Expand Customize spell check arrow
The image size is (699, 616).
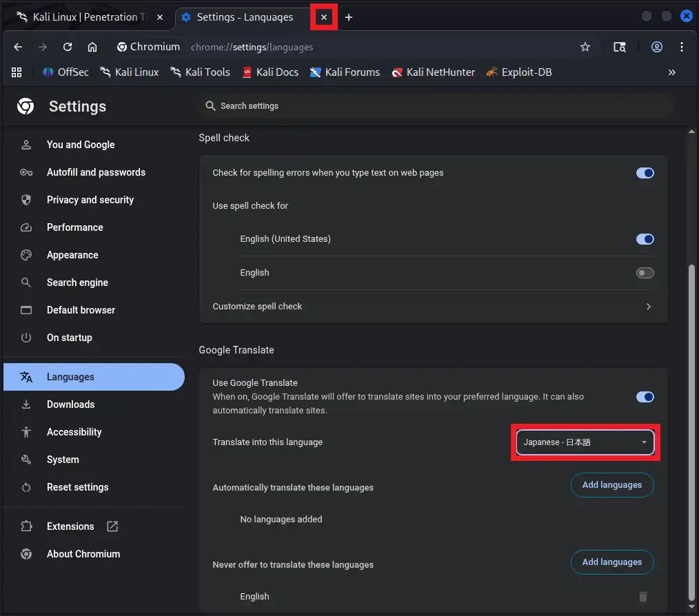[648, 307]
